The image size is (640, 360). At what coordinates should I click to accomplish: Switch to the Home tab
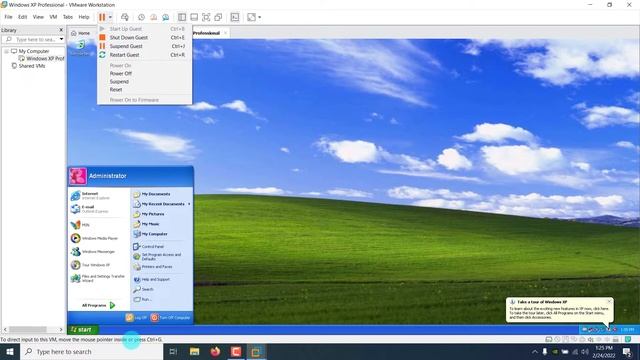click(81, 33)
